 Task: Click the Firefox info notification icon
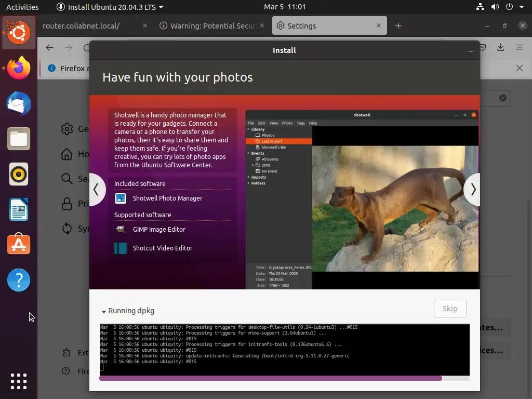[x=52, y=68]
